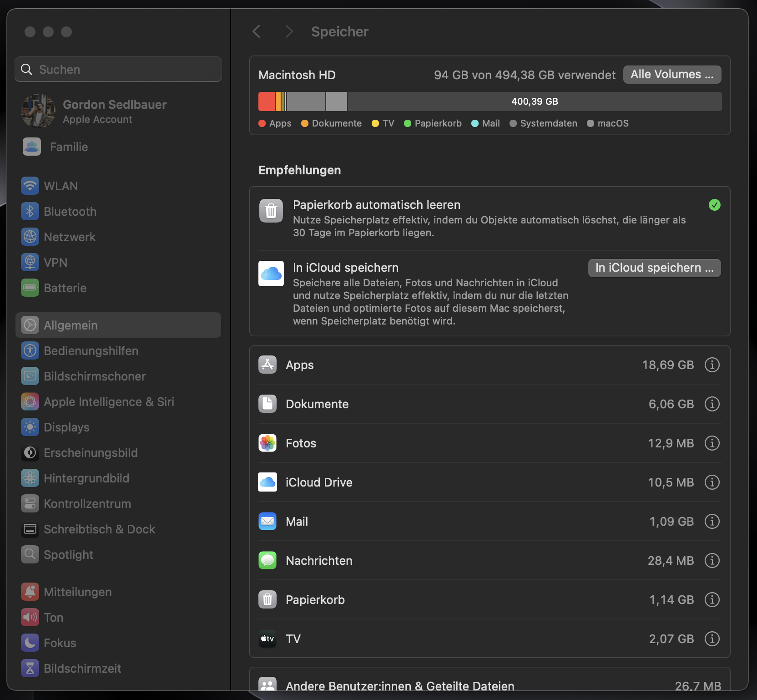The width and height of the screenshot is (757, 700).
Task: Click the iCloud Drive cloud icon
Action: point(267,482)
